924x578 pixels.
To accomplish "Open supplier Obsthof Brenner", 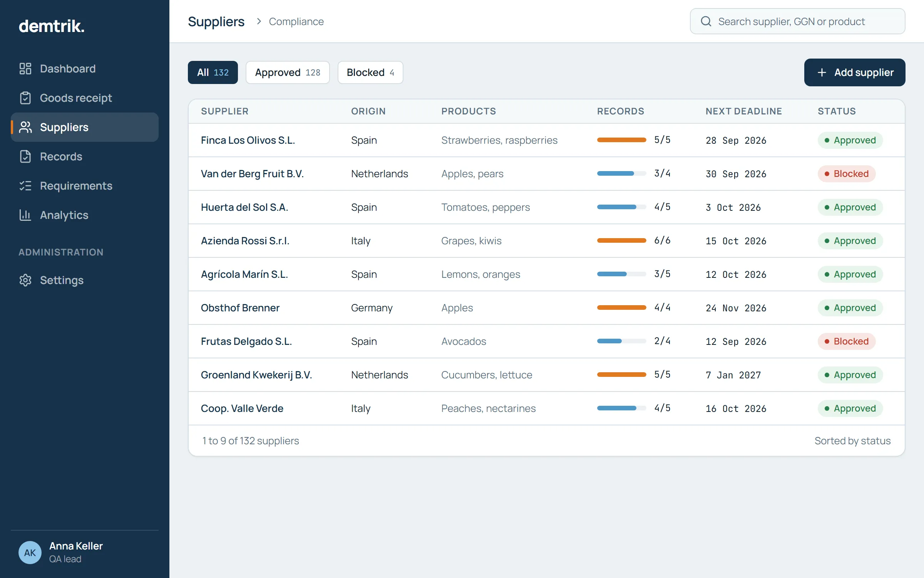I will point(240,308).
